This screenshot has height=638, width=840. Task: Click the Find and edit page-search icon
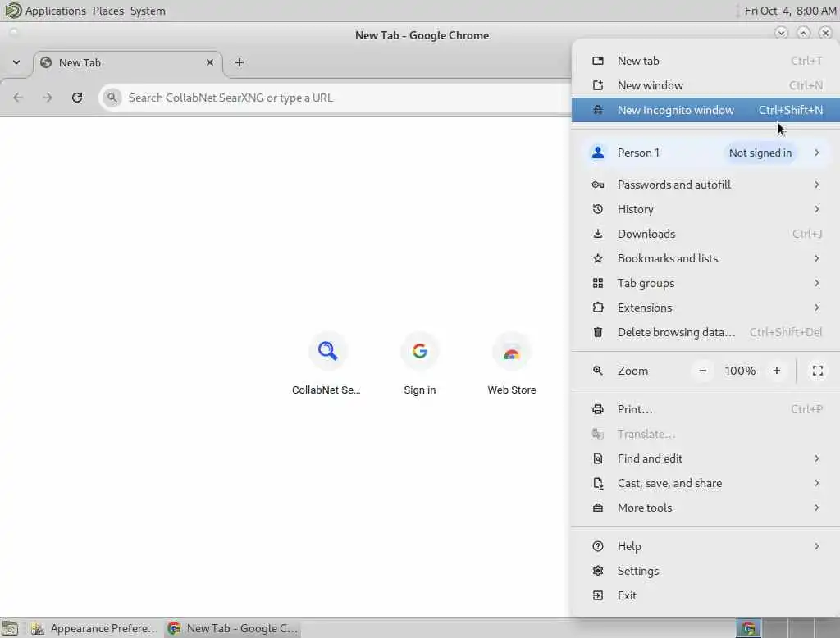[x=598, y=458]
